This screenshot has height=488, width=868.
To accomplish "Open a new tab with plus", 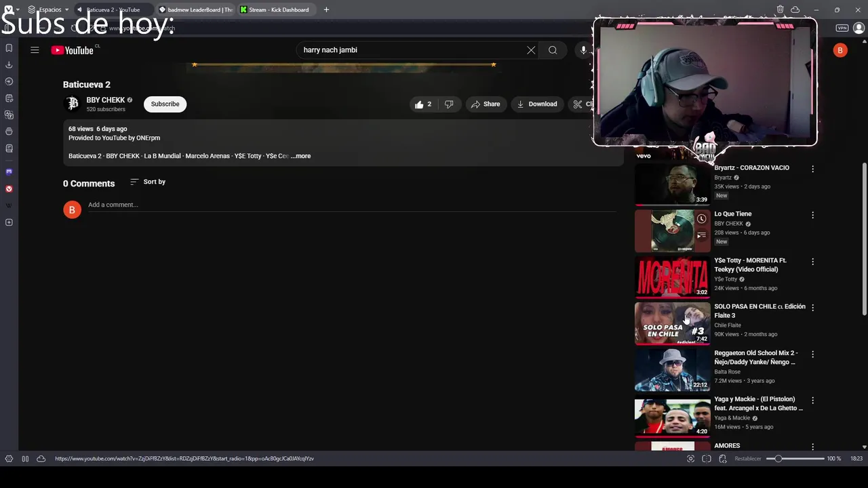I will [x=326, y=9].
